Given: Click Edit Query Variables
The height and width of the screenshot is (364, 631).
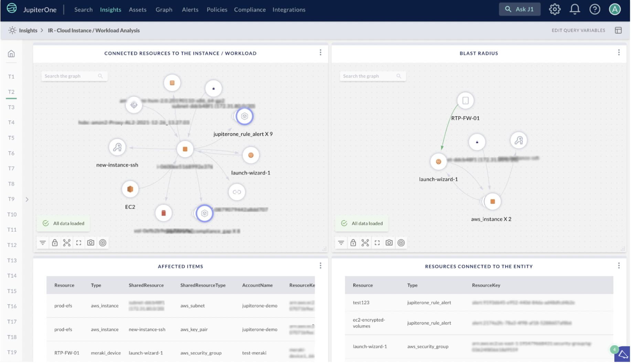Looking at the screenshot, I should 579,30.
